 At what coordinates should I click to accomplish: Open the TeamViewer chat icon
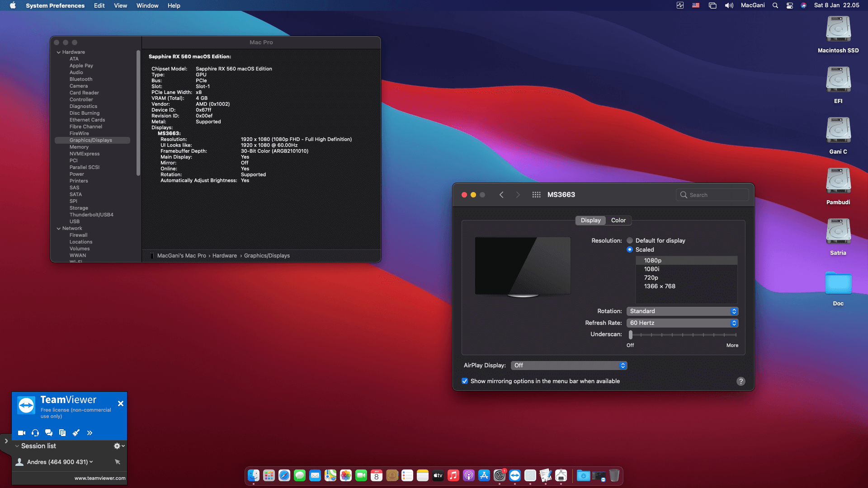coord(48,432)
